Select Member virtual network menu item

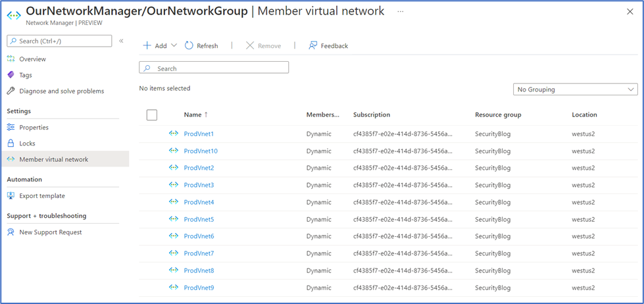(x=65, y=159)
